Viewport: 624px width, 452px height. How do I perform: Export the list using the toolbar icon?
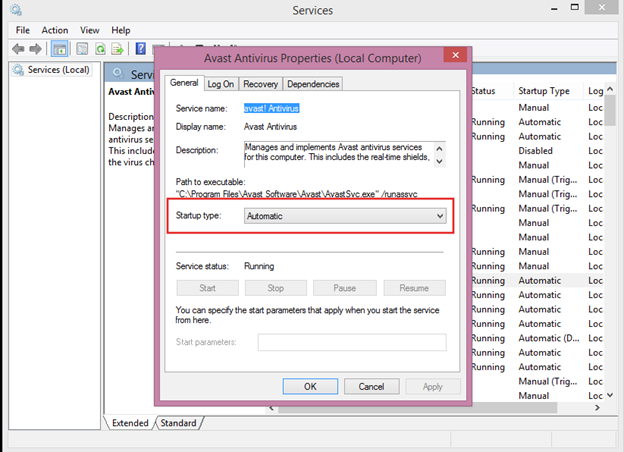[x=117, y=49]
